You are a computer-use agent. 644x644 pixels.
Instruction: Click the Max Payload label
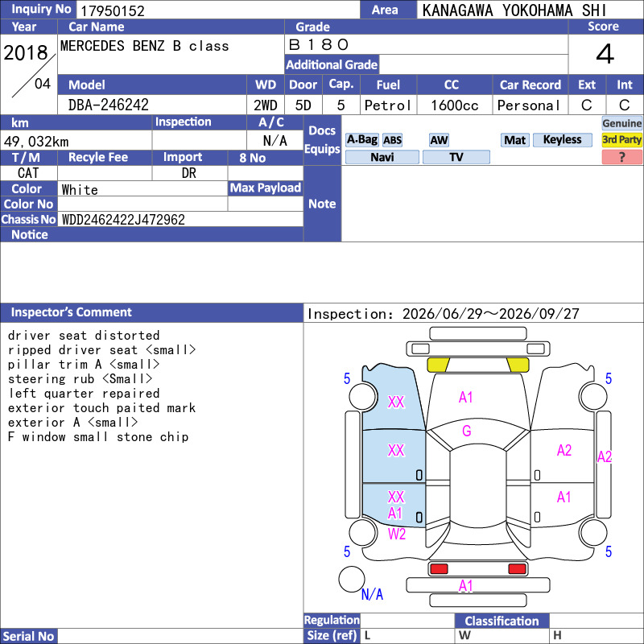coord(266,188)
